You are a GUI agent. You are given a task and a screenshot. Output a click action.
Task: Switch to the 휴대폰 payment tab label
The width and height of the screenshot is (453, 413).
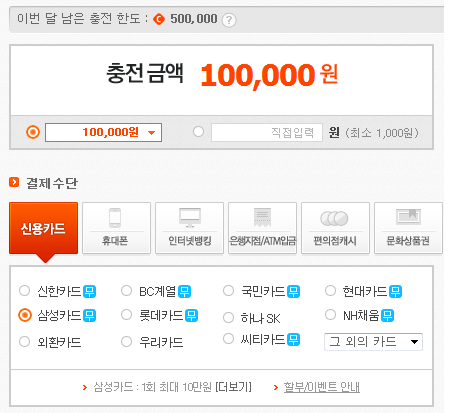click(x=115, y=241)
